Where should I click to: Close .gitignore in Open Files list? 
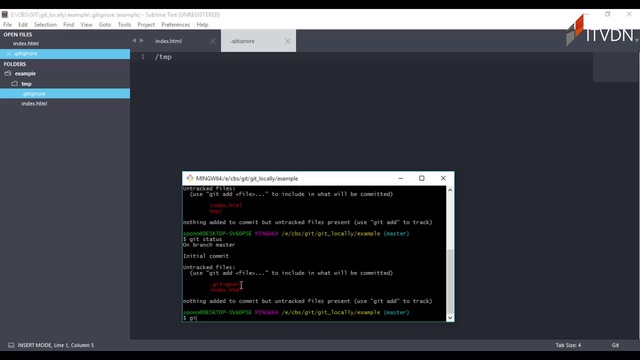pyautogui.click(x=9, y=53)
